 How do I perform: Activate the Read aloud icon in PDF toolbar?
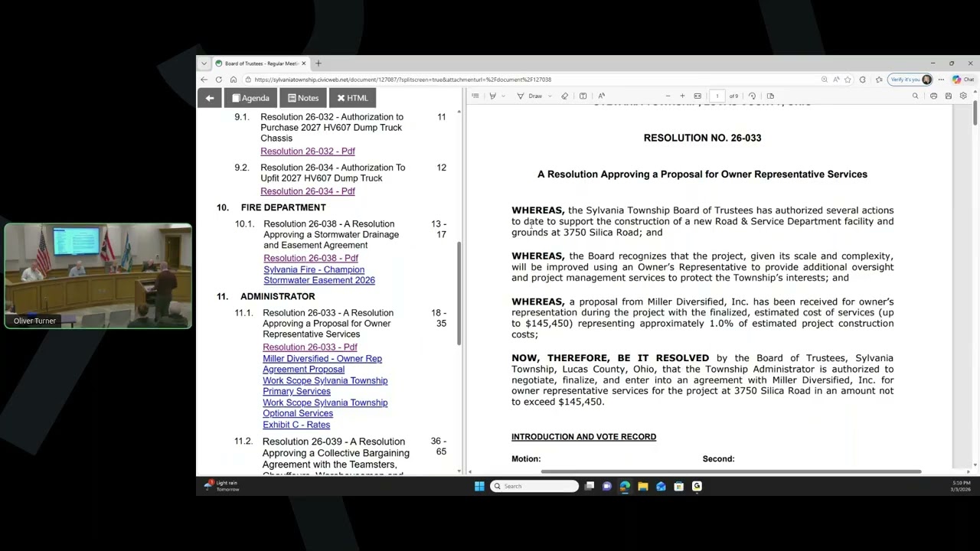(x=602, y=96)
